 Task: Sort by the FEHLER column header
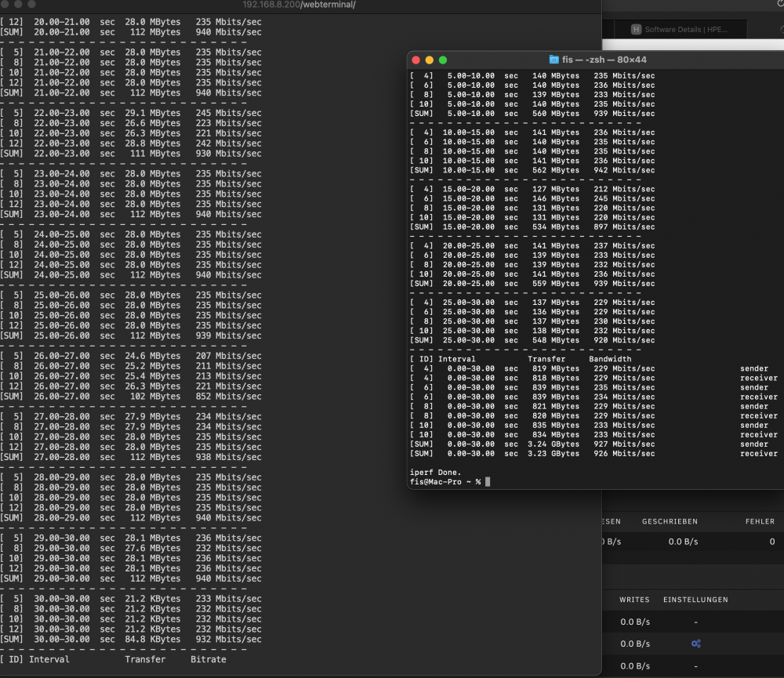click(x=760, y=521)
